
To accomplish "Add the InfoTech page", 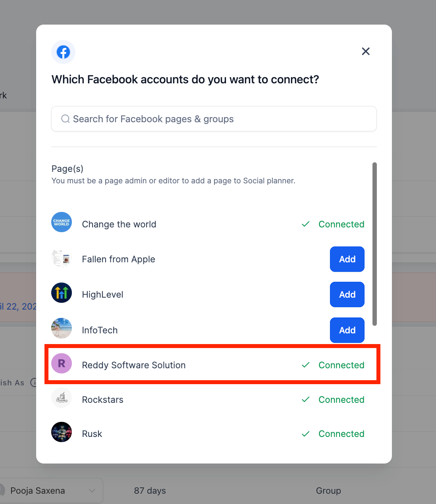I will (347, 330).
